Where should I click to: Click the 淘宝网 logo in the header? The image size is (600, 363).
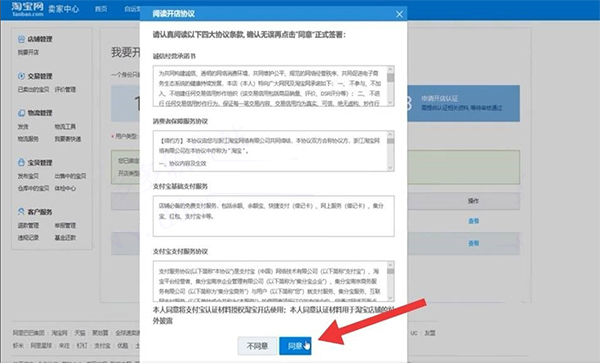click(28, 9)
